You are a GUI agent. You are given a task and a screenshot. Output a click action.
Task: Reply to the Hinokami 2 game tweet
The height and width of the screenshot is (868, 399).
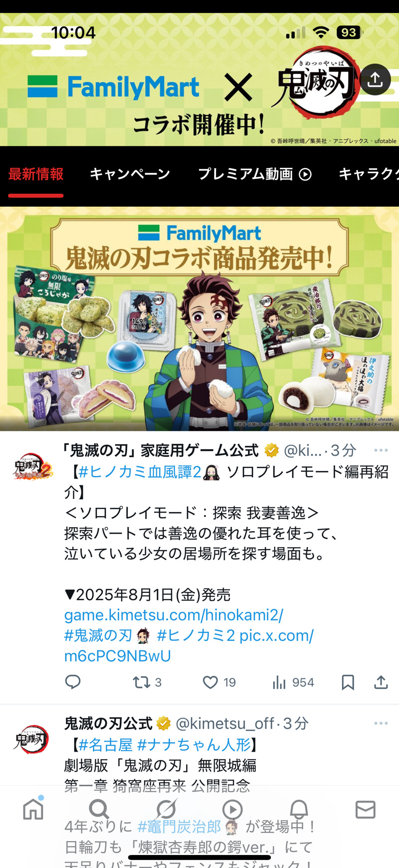pyautogui.click(x=73, y=682)
